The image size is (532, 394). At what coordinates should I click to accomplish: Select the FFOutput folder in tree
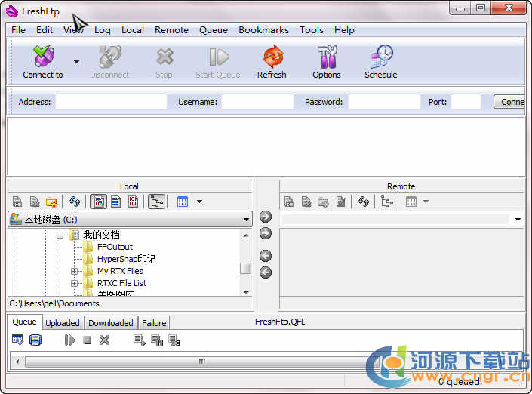click(x=115, y=247)
